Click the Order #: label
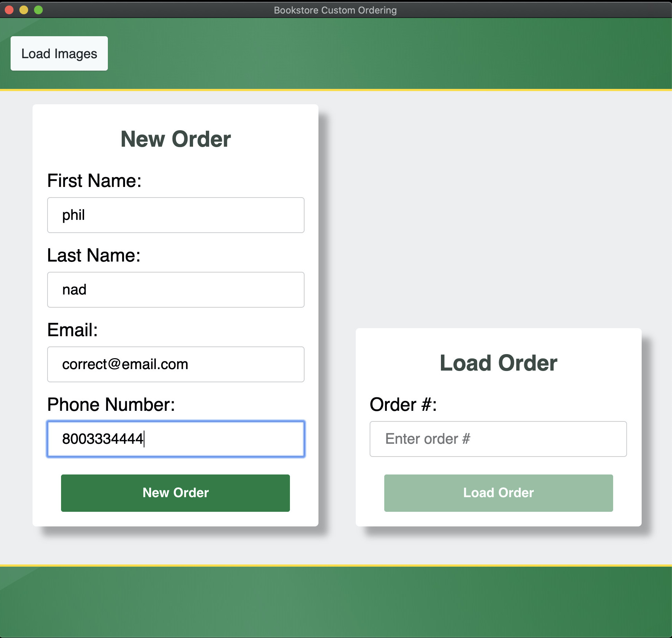The height and width of the screenshot is (638, 672). [x=403, y=405]
